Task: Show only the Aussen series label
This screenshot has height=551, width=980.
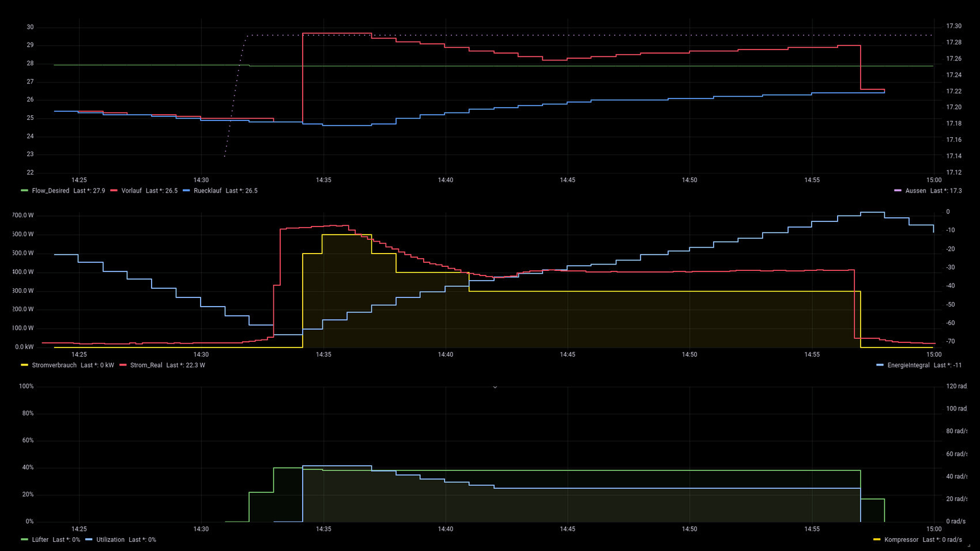Action: 915,191
